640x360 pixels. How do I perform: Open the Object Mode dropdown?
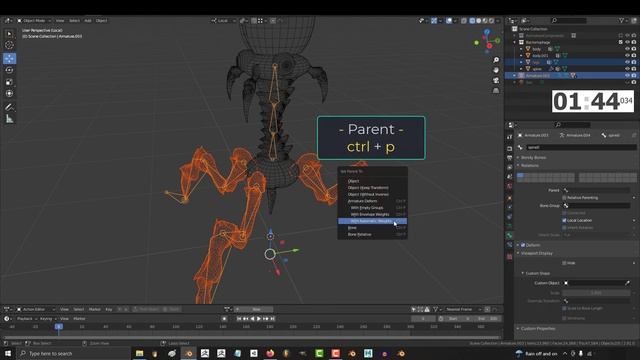pyautogui.click(x=34, y=20)
